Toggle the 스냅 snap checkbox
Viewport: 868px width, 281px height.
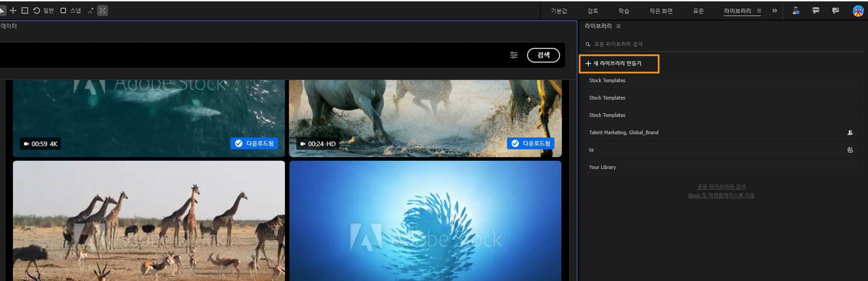pyautogui.click(x=63, y=10)
